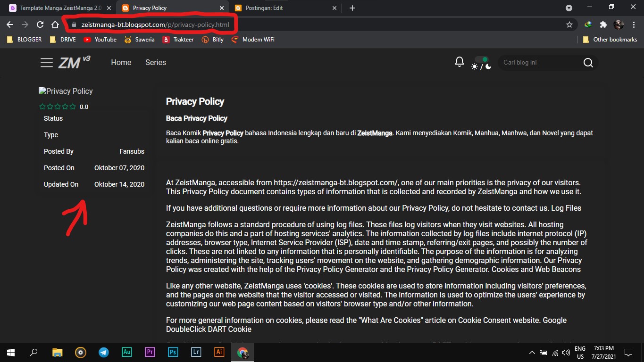Open the hamburger menu beside ZM logo
644x362 pixels.
coord(47,63)
